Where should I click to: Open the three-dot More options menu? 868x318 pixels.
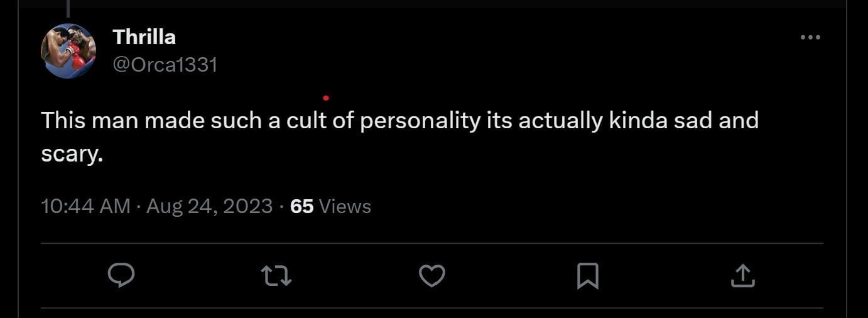[810, 38]
